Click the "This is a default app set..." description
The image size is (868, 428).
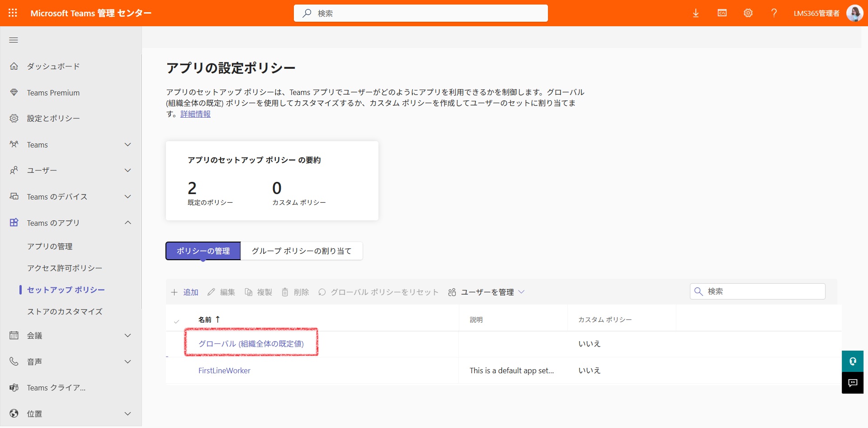(511, 371)
